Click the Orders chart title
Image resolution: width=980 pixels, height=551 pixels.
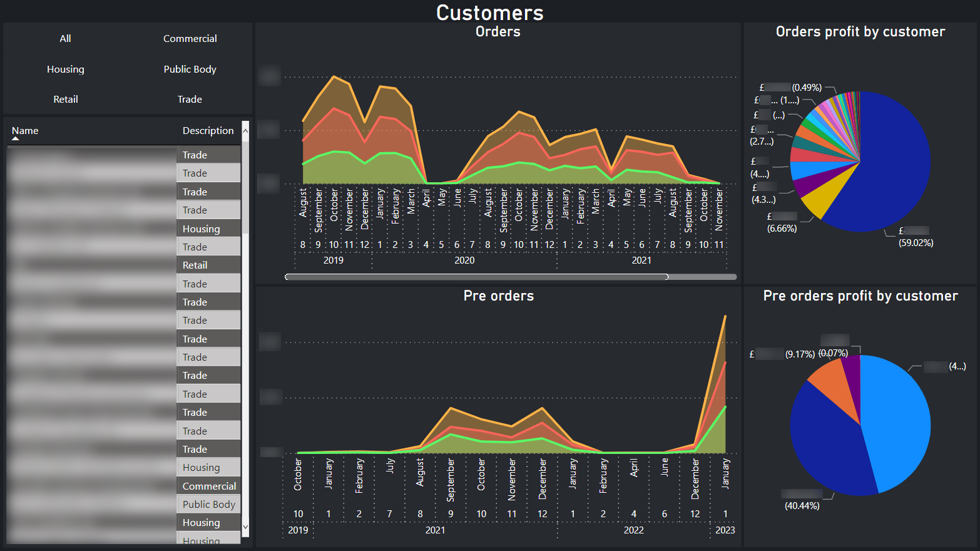498,32
